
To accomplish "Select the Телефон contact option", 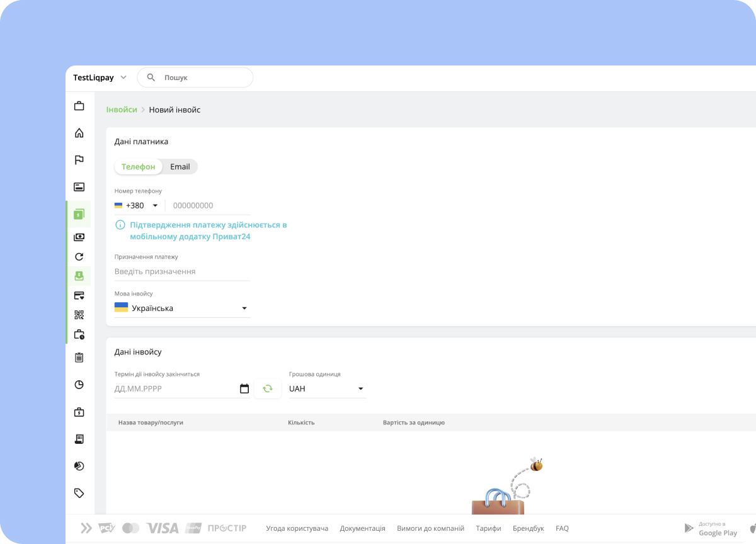I will point(138,167).
